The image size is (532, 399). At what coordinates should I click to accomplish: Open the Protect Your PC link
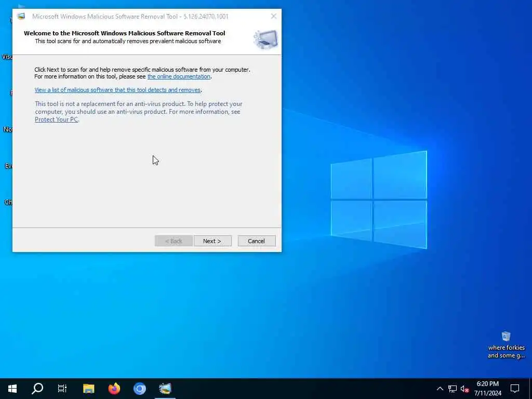56,119
